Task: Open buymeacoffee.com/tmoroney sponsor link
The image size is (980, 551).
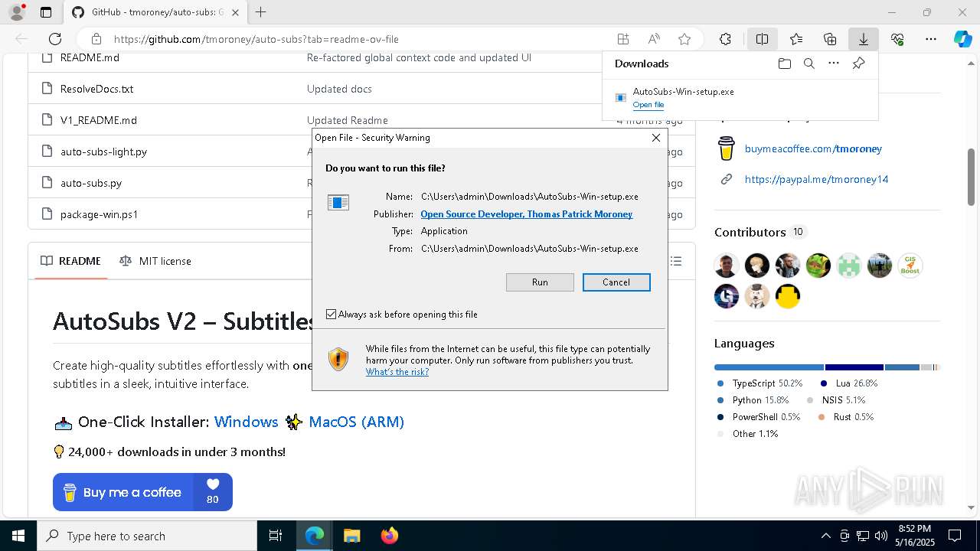Action: 813,148
